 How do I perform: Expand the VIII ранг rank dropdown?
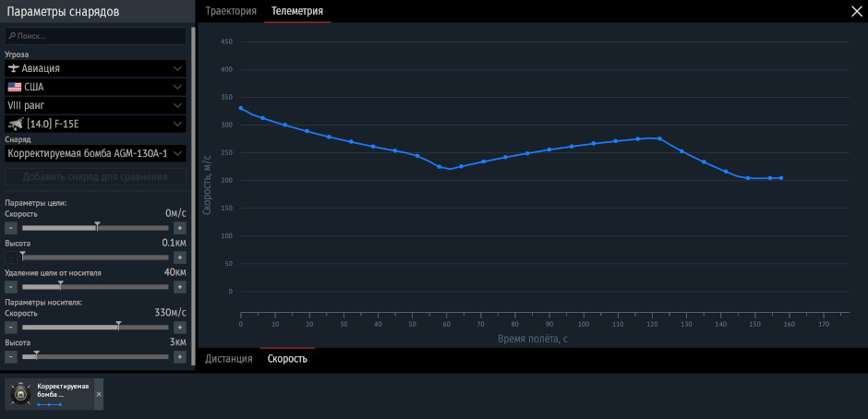click(96, 105)
